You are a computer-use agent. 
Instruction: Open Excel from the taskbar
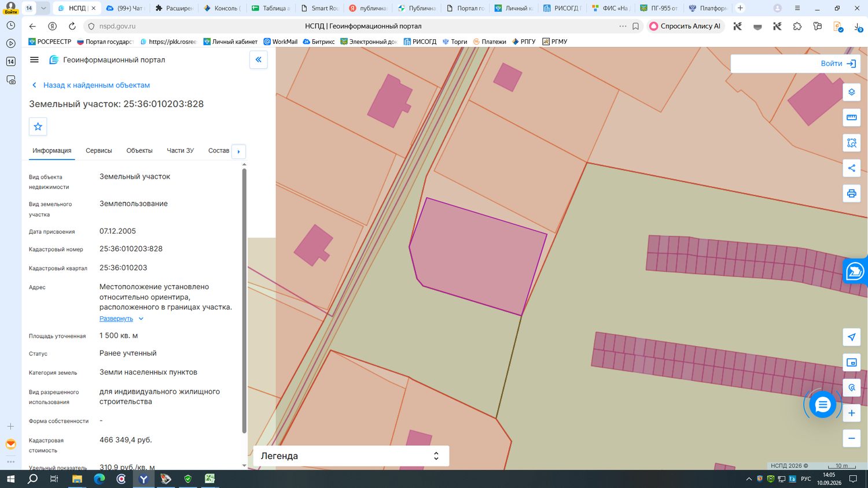(209, 479)
